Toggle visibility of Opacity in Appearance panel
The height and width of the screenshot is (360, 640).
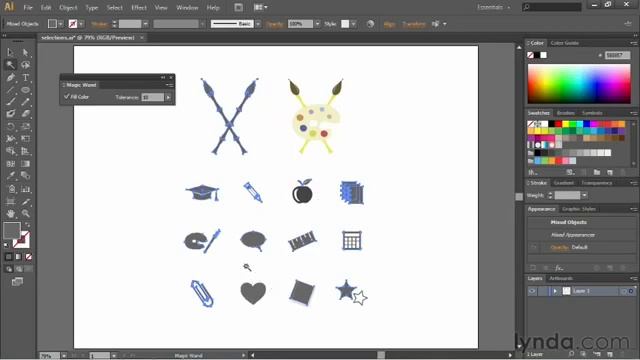point(533,247)
